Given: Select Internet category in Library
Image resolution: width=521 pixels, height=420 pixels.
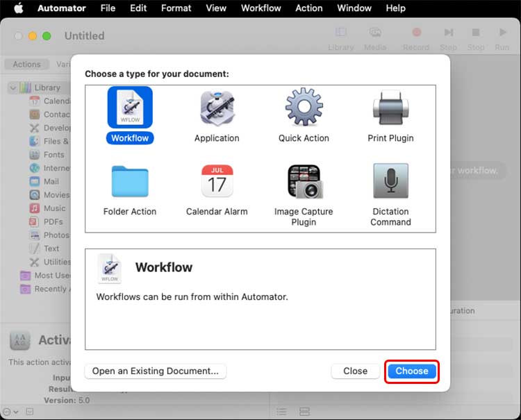Looking at the screenshot, I should point(50,168).
